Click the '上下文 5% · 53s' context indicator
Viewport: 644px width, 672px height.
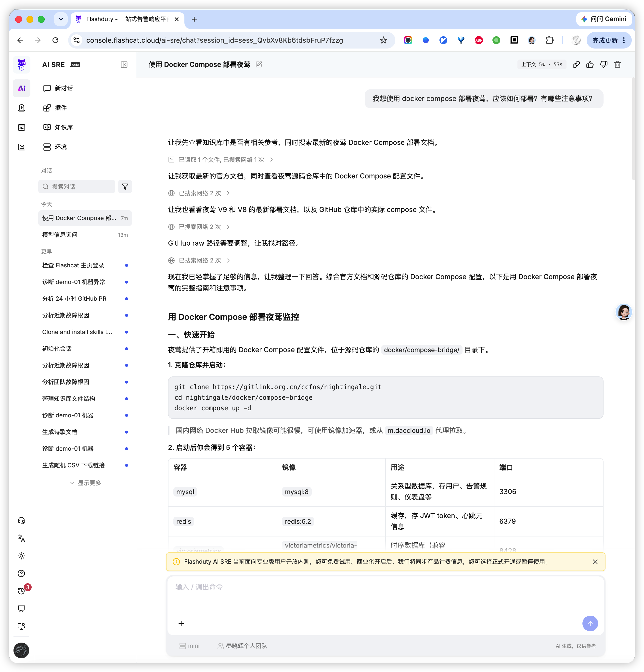[x=541, y=64]
